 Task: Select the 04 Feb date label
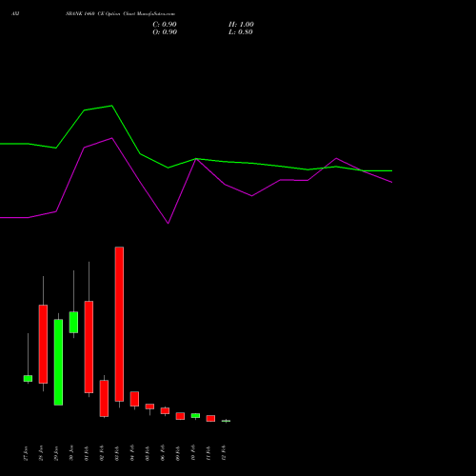point(132,453)
